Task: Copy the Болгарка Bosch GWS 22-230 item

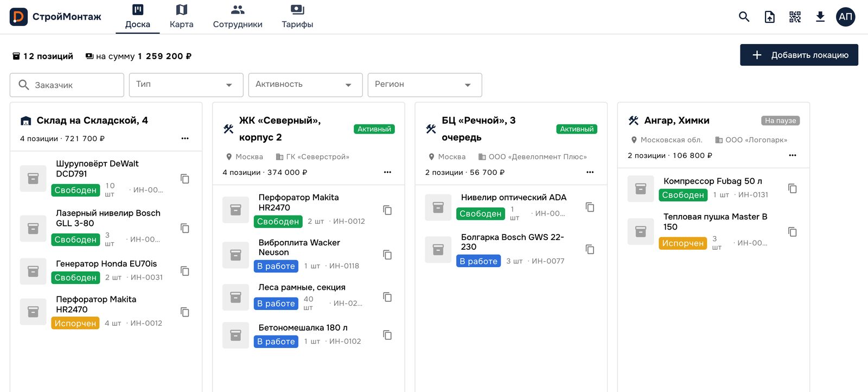Action: point(590,249)
